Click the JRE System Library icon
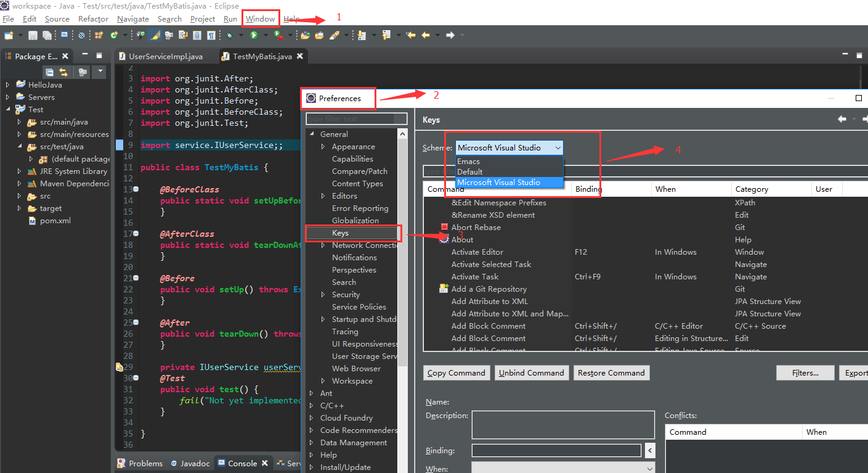Screen dimensions: 868x473 click(x=32, y=171)
